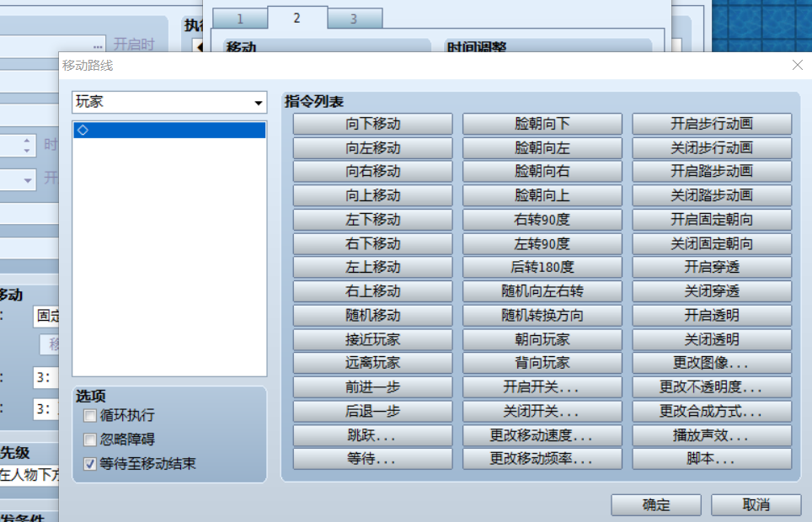Image resolution: width=812 pixels, height=522 pixels.
Task: Insert the 随机移动 command
Action: point(373,316)
